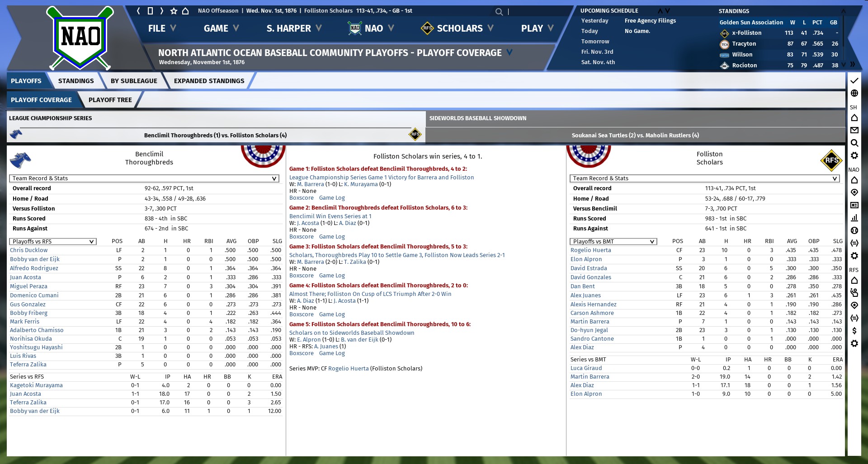Switch to the Standings tab
Viewport: 868px width, 464px height.
[76, 81]
